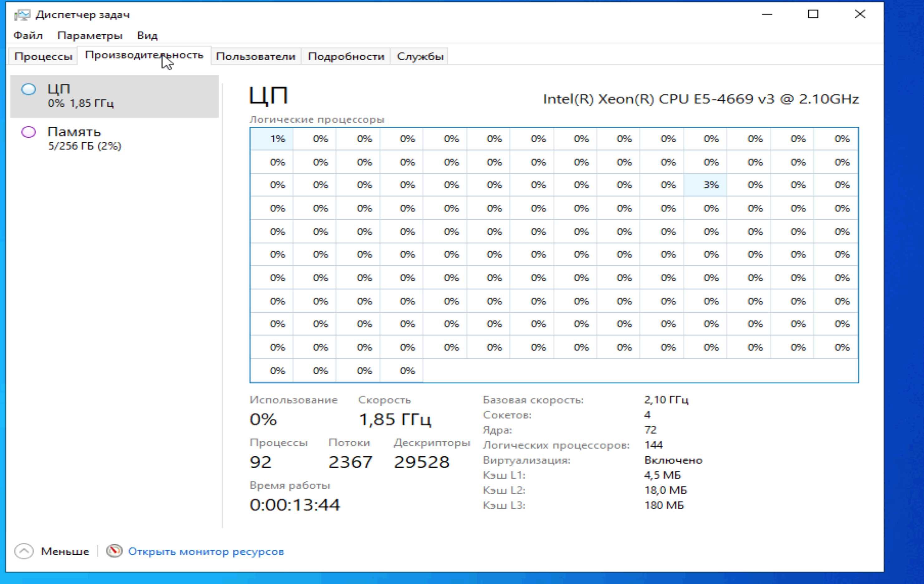Image resolution: width=924 pixels, height=584 pixels.
Task: Open the Вид menu
Action: [147, 36]
